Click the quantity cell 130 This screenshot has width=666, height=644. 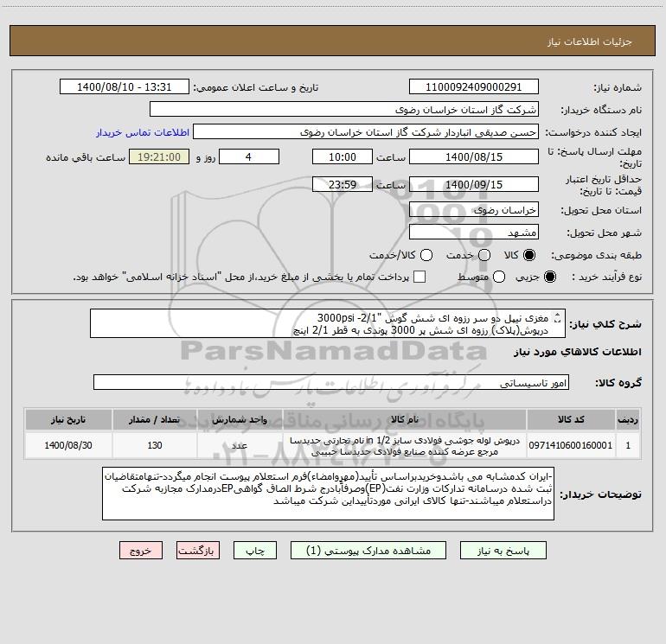(x=155, y=445)
